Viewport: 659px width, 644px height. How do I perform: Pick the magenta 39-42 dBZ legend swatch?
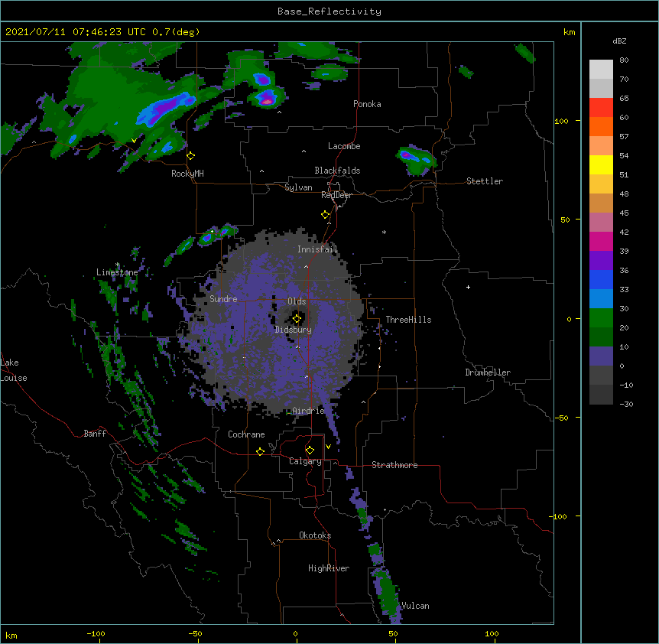tap(601, 241)
